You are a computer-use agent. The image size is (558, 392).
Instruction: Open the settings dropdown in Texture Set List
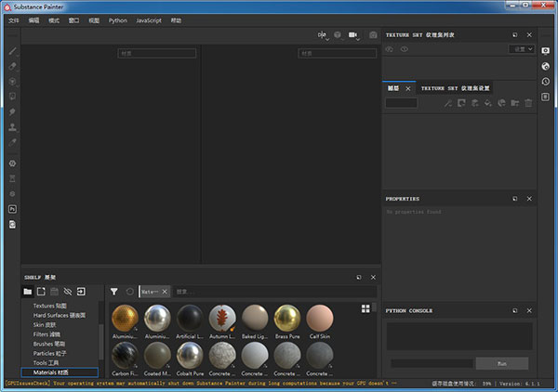[524, 49]
